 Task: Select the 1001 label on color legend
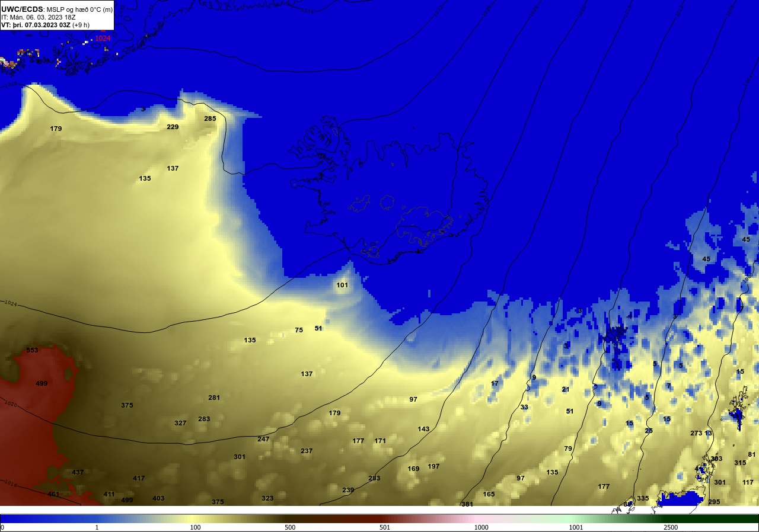[x=576, y=527]
